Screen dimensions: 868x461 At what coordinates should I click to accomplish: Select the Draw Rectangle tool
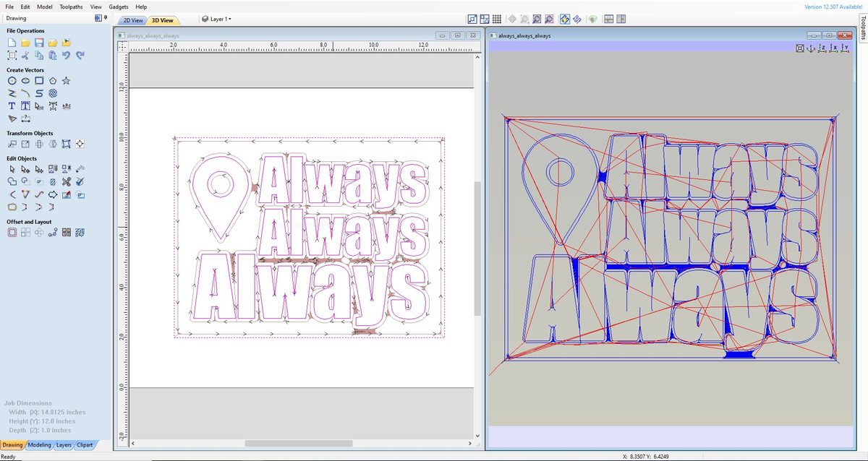click(38, 80)
